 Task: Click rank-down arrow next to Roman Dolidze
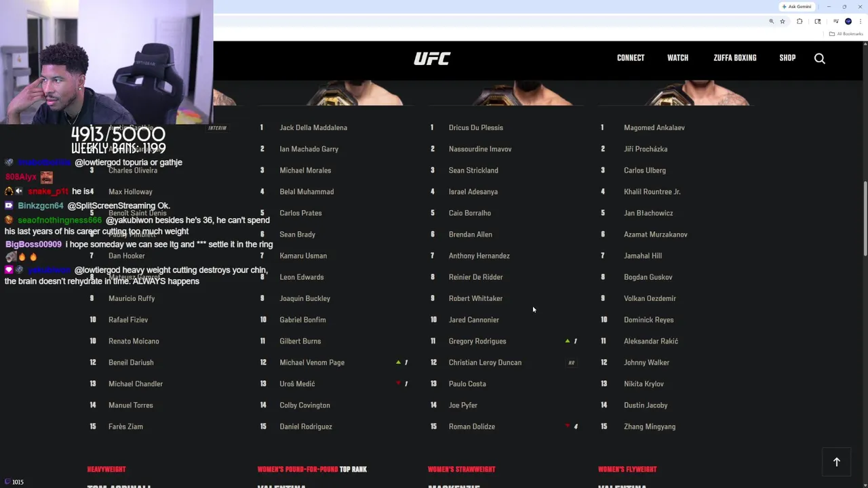tap(568, 426)
